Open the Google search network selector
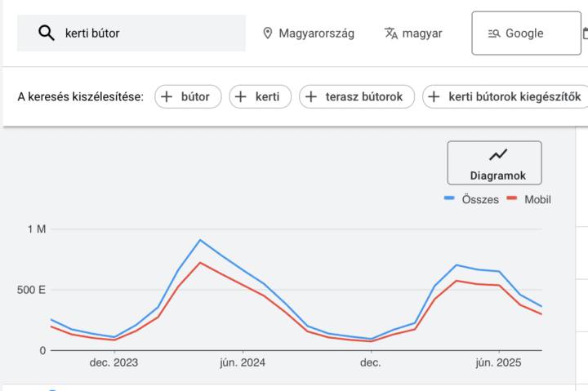The height and width of the screenshot is (391, 588). pyautogui.click(x=524, y=33)
